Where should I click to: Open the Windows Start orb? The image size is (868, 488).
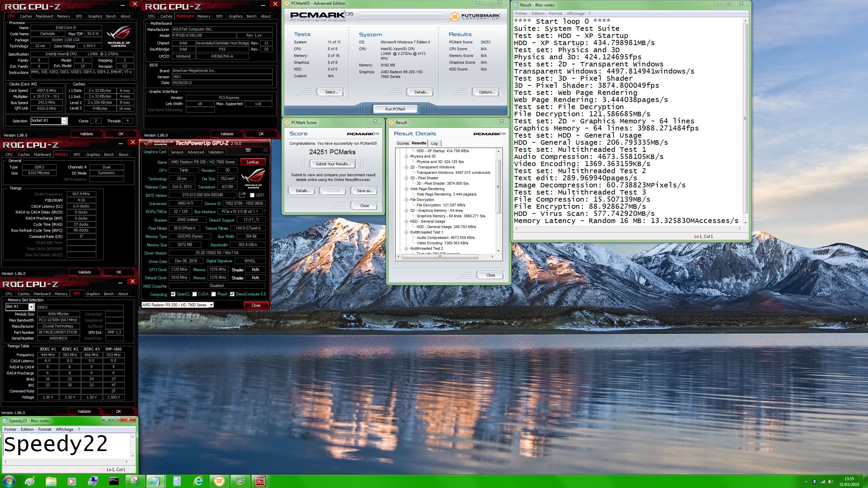coord(9,481)
